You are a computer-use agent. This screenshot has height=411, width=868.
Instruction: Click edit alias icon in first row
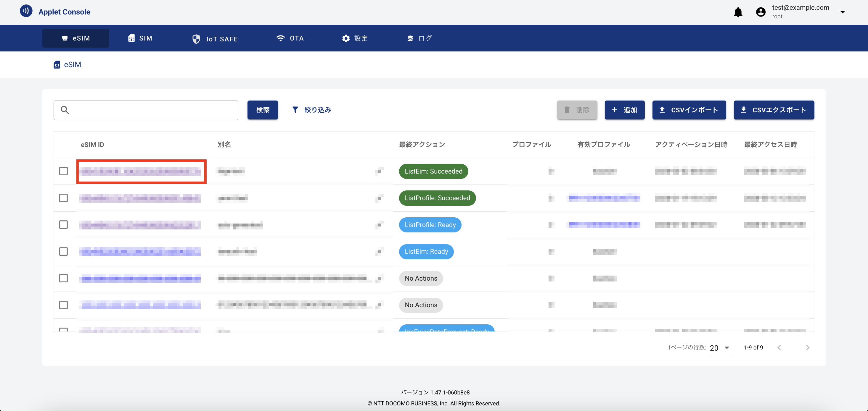coord(380,172)
